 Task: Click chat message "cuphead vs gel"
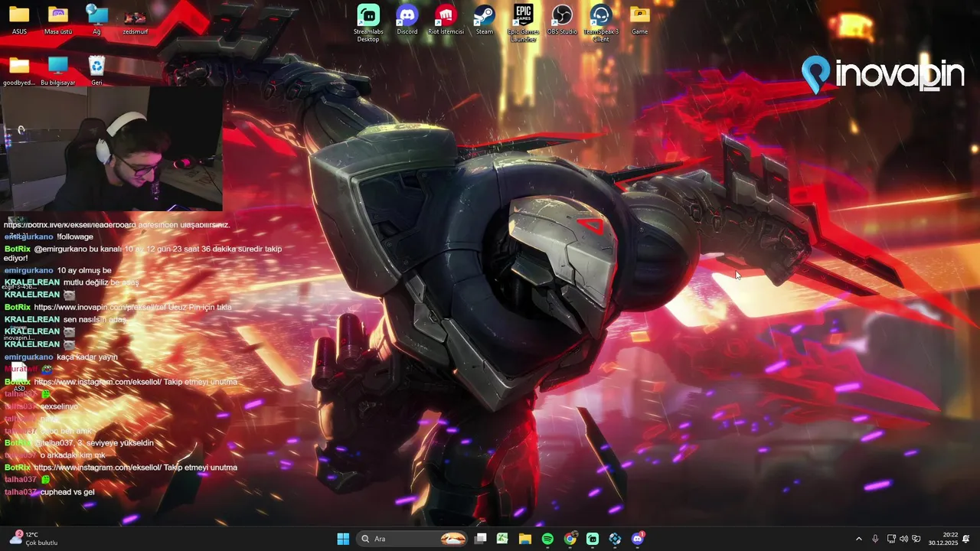[x=67, y=491]
